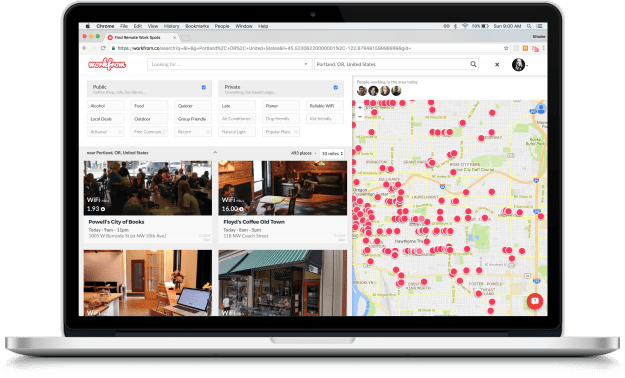Zoom in on the map
625x378 pixels.
tap(360, 108)
